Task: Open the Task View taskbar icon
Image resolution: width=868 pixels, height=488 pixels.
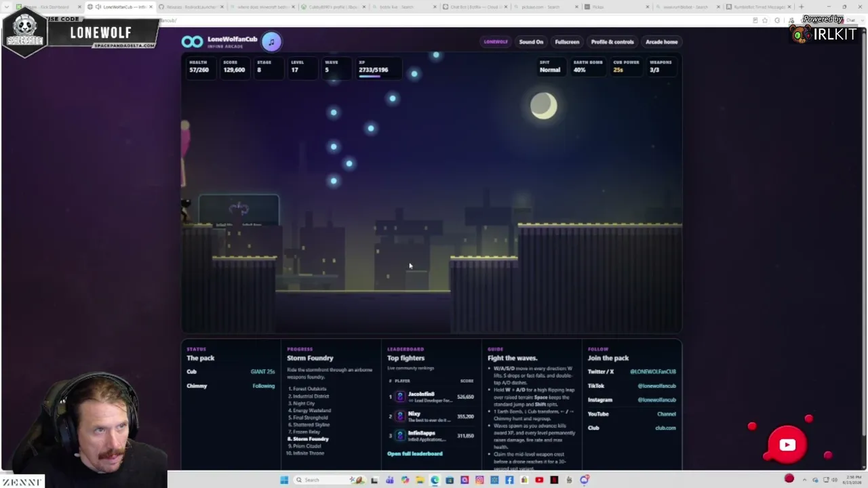Action: 374,480
